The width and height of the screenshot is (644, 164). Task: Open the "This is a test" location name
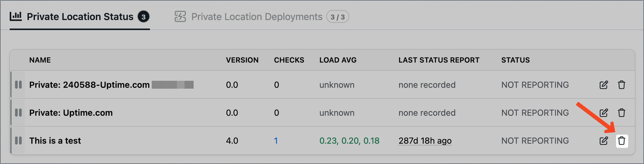click(55, 141)
